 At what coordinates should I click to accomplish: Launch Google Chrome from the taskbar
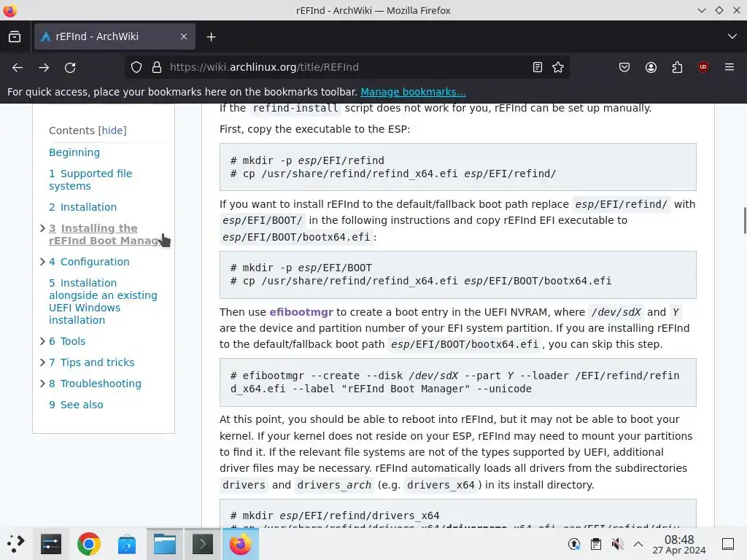coord(88,543)
